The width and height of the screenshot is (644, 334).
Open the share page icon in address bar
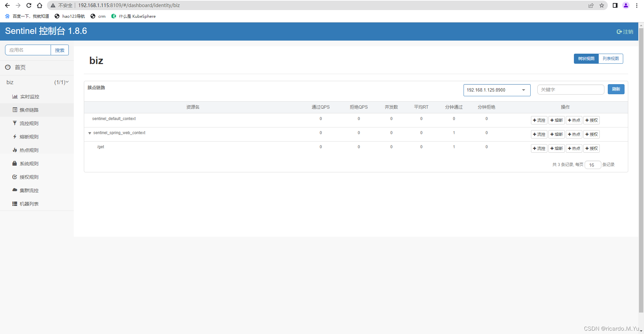tap(591, 5)
